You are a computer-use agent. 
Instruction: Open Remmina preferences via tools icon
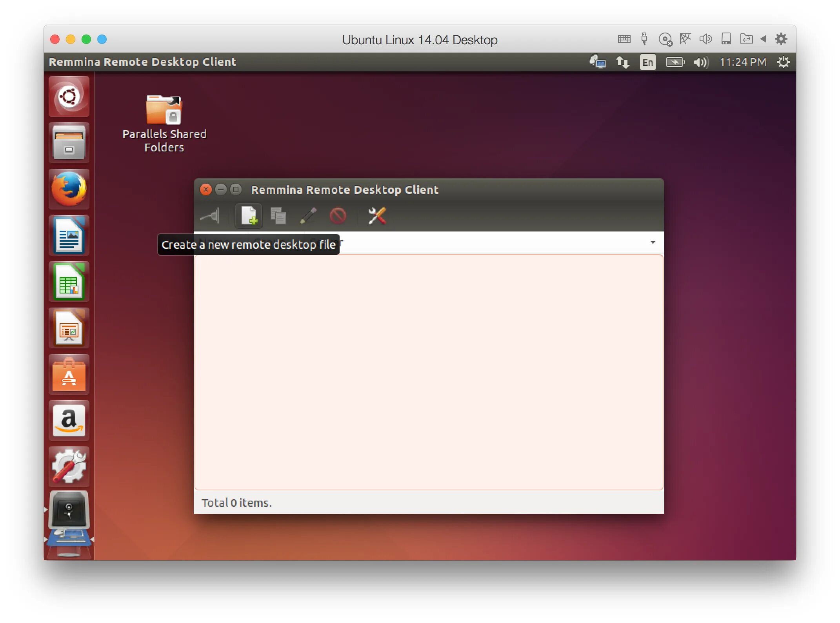coord(377,215)
